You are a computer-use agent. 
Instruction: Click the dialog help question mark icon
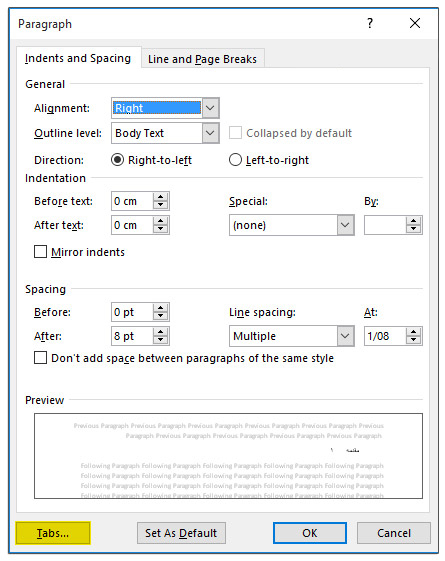click(x=370, y=24)
